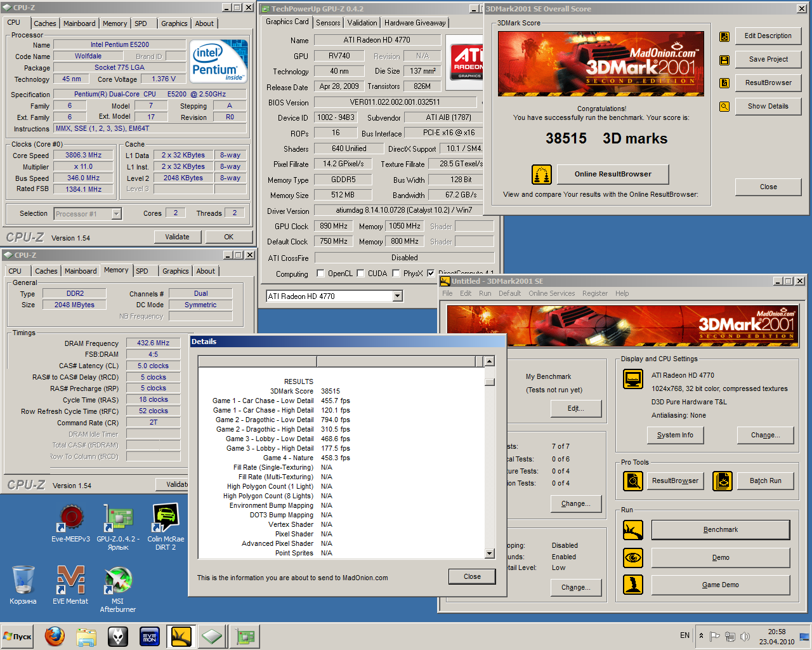
Task: Click the System Info button
Action: (x=675, y=435)
